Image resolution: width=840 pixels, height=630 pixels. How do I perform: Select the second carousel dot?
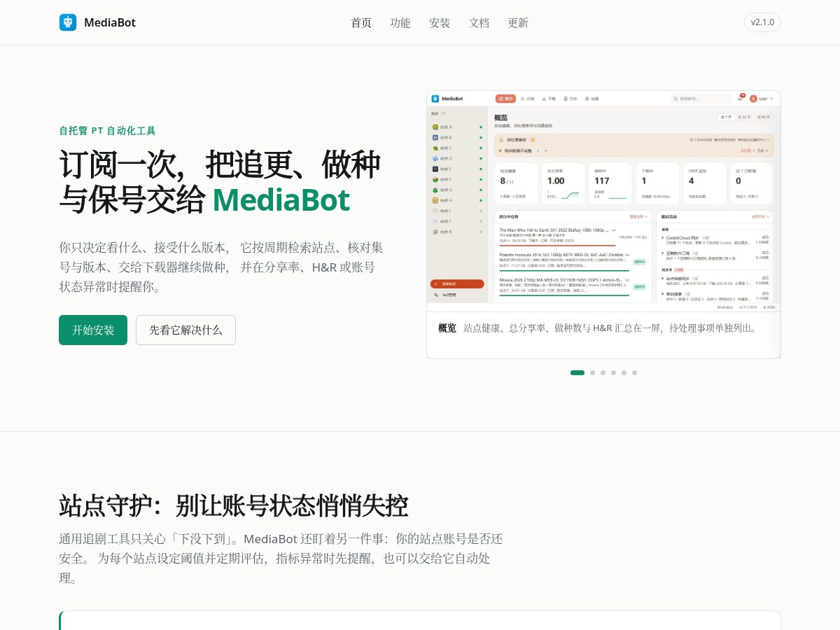[x=592, y=372]
